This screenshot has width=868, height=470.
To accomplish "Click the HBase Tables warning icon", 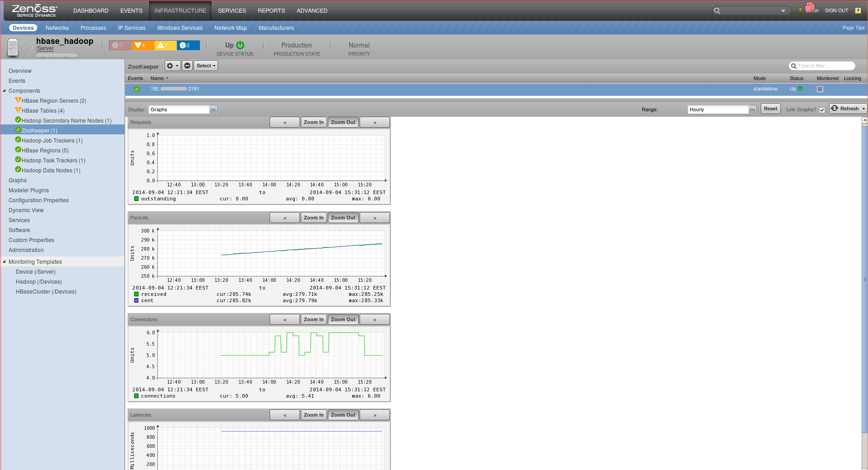I will tap(18, 110).
